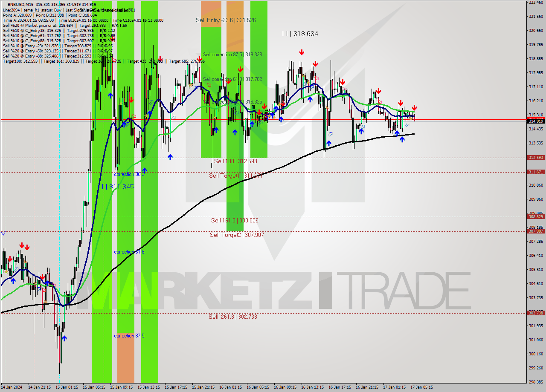The width and height of the screenshot is (546, 392).
Task: Click the '16 Jan 17:15' time axis label
Action: (340, 388)
